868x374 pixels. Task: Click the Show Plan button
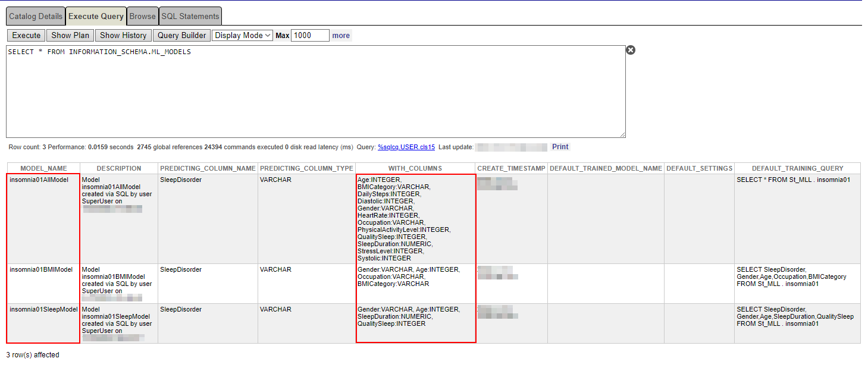tap(70, 36)
